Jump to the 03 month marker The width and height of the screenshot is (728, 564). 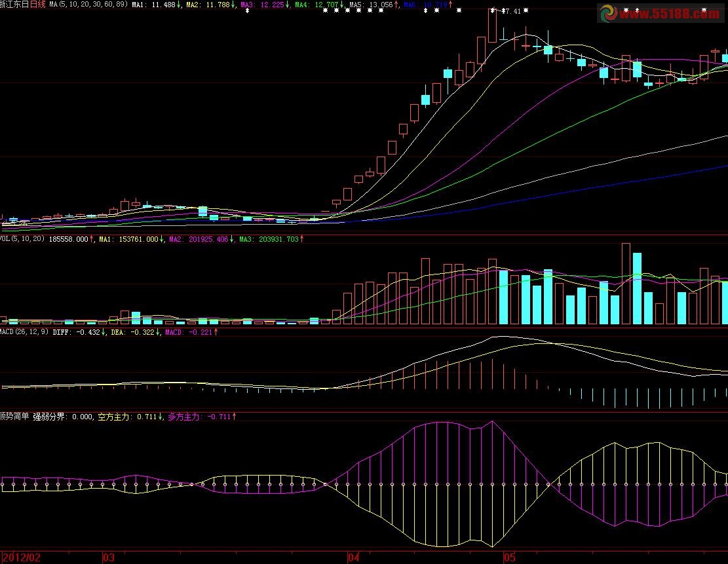[x=109, y=557]
